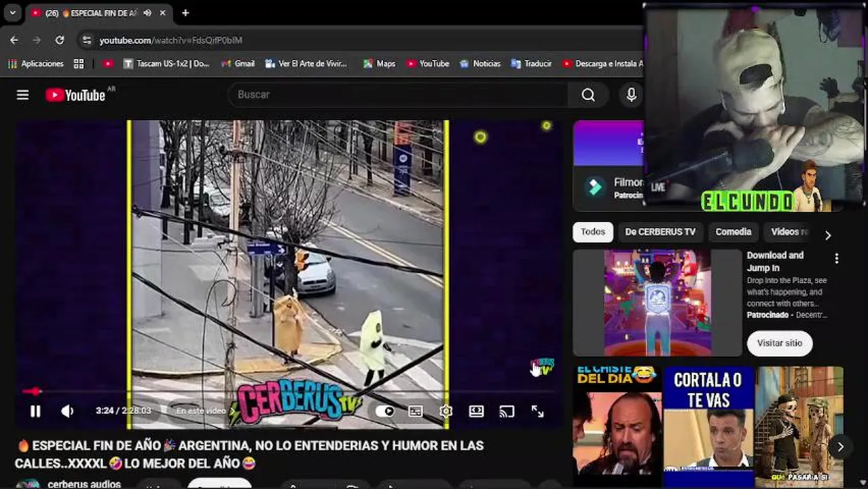Open the Noticias bookmark
Viewport: 868px width, 489px height.
click(480, 64)
